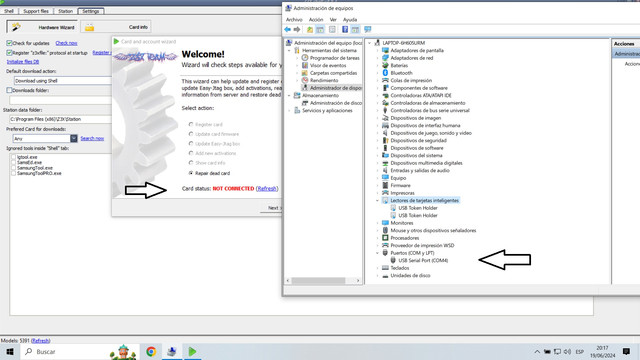640x360 pixels.
Task: Switch to the Shell tab
Action: pyautogui.click(x=9, y=11)
